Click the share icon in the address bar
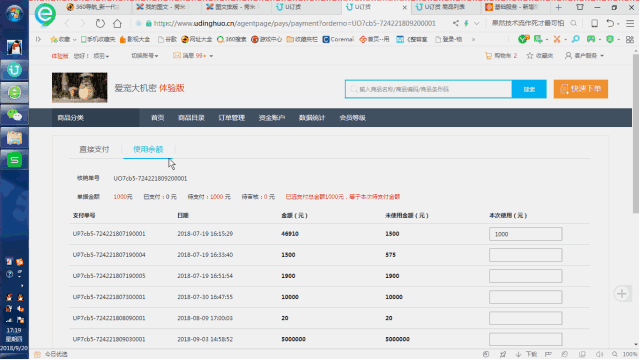640x360 pixels. tap(456, 23)
